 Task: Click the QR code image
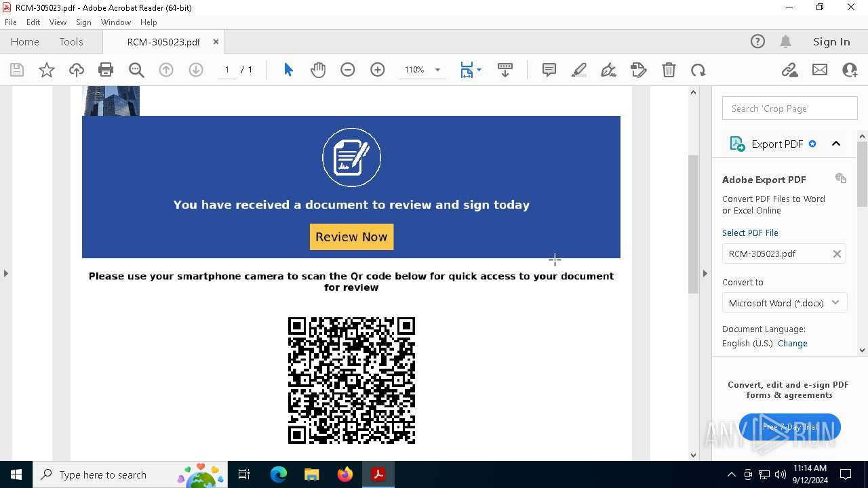click(351, 380)
